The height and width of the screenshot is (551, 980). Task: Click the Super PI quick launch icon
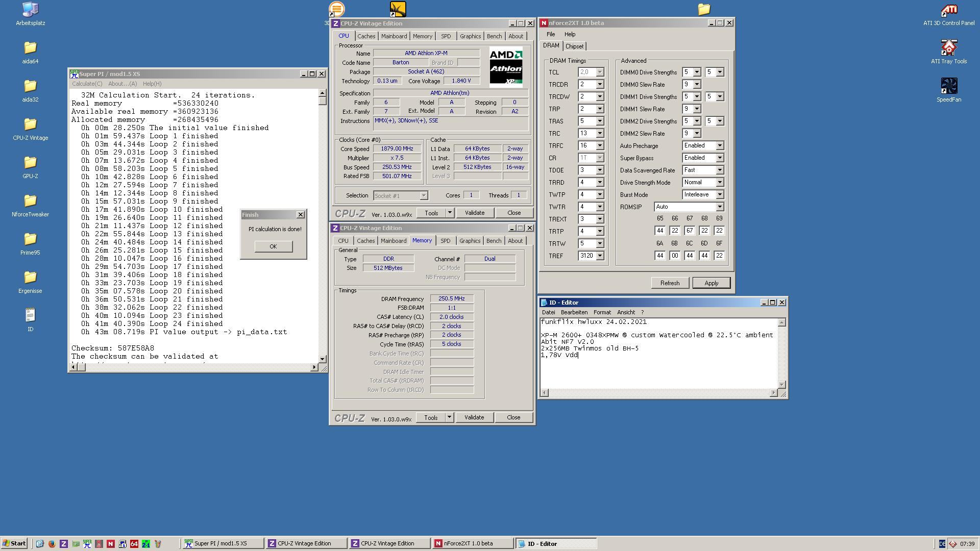pyautogui.click(x=87, y=544)
